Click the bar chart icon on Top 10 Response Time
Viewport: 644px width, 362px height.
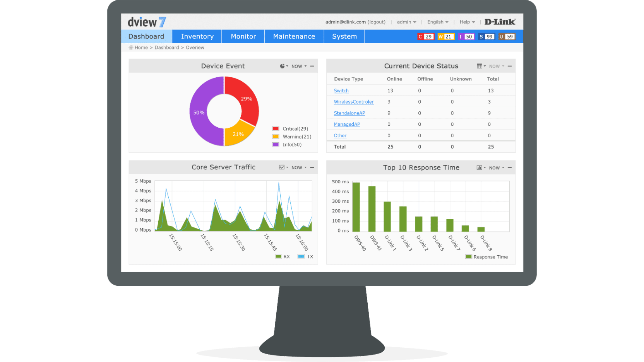(x=480, y=167)
